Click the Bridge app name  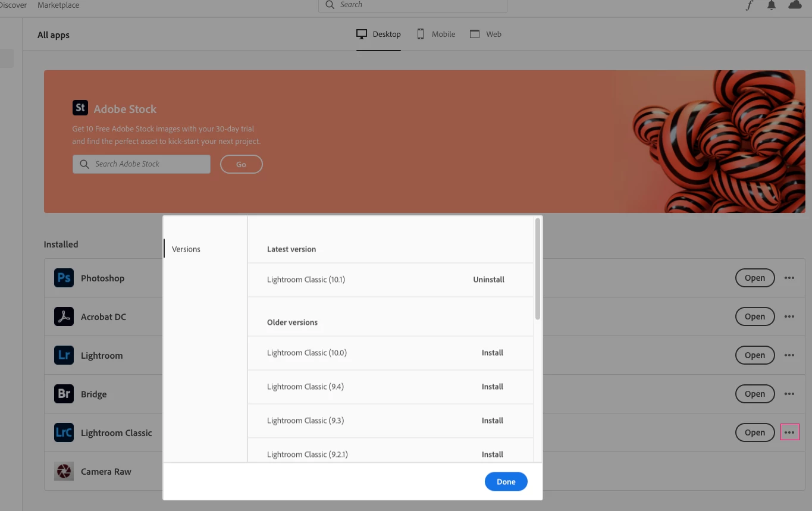(94, 394)
